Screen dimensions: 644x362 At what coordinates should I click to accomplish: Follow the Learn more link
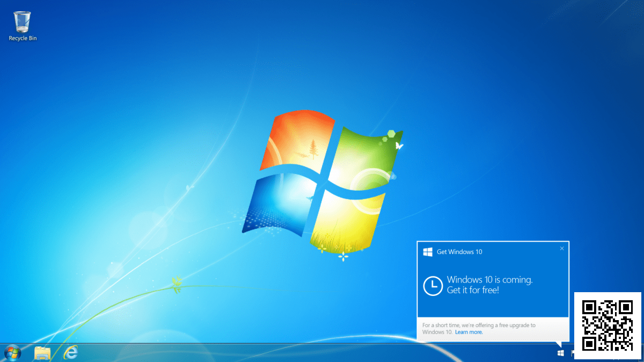[x=469, y=332]
